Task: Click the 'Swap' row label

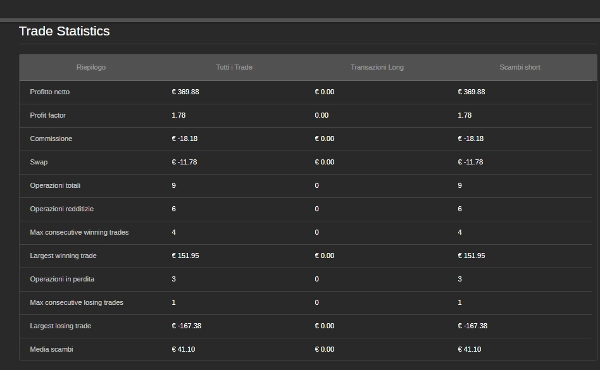Action: (39, 162)
